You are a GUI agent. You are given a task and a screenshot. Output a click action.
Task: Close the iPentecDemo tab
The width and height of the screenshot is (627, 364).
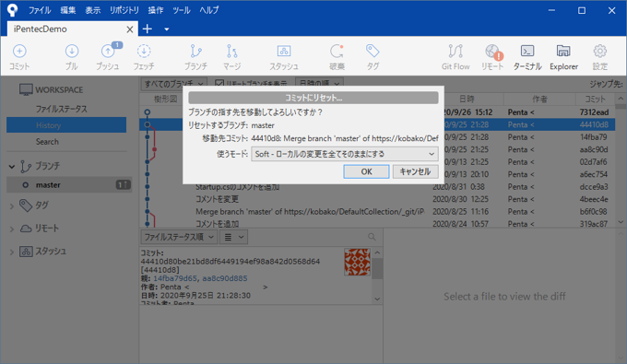pos(130,29)
